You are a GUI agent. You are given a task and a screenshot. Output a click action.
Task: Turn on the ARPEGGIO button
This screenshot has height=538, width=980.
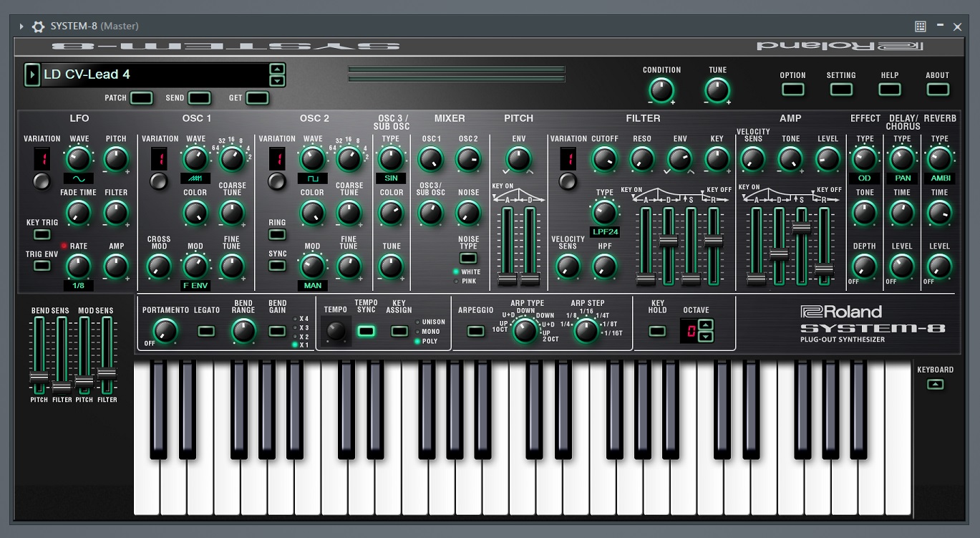[475, 331]
